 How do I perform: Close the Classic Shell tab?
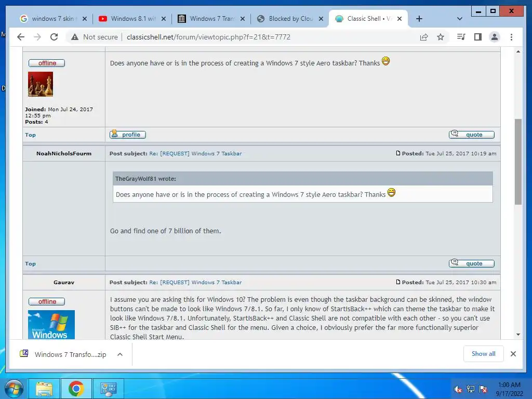pos(400,19)
